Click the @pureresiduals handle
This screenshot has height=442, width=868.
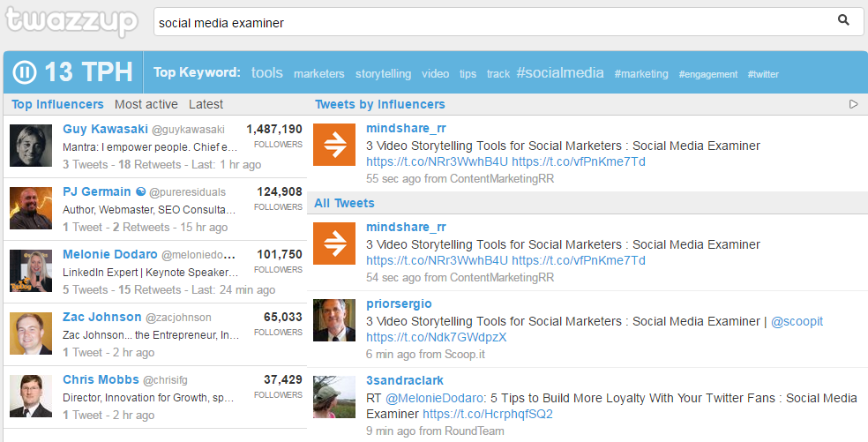(x=188, y=192)
